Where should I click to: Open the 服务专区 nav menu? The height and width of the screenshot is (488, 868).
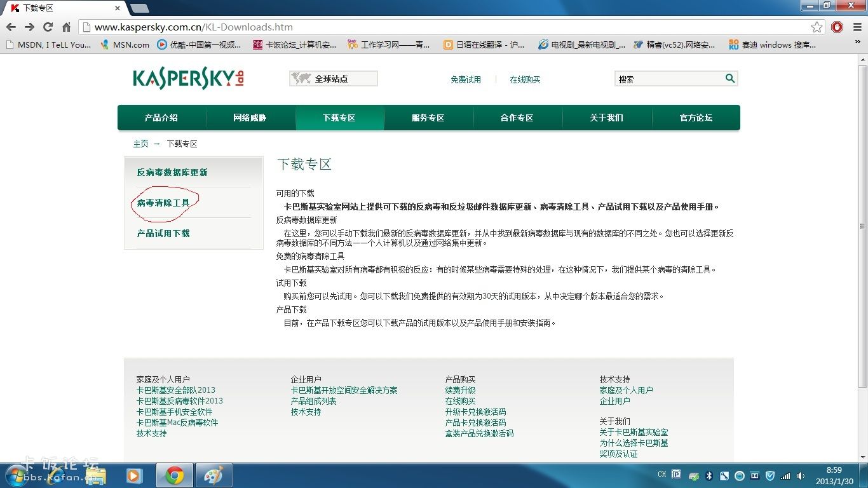coord(429,118)
